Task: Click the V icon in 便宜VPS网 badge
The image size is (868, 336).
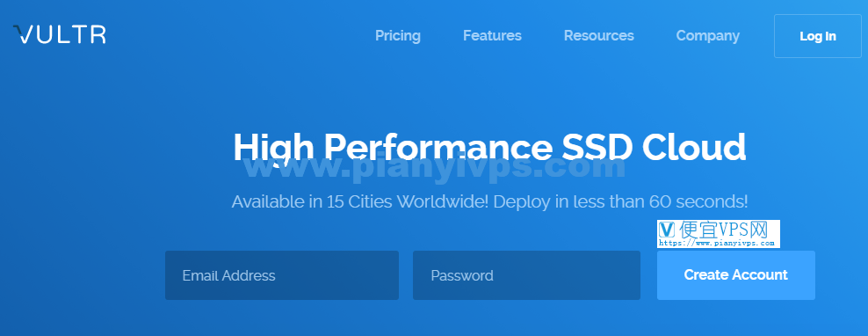Action: (667, 230)
